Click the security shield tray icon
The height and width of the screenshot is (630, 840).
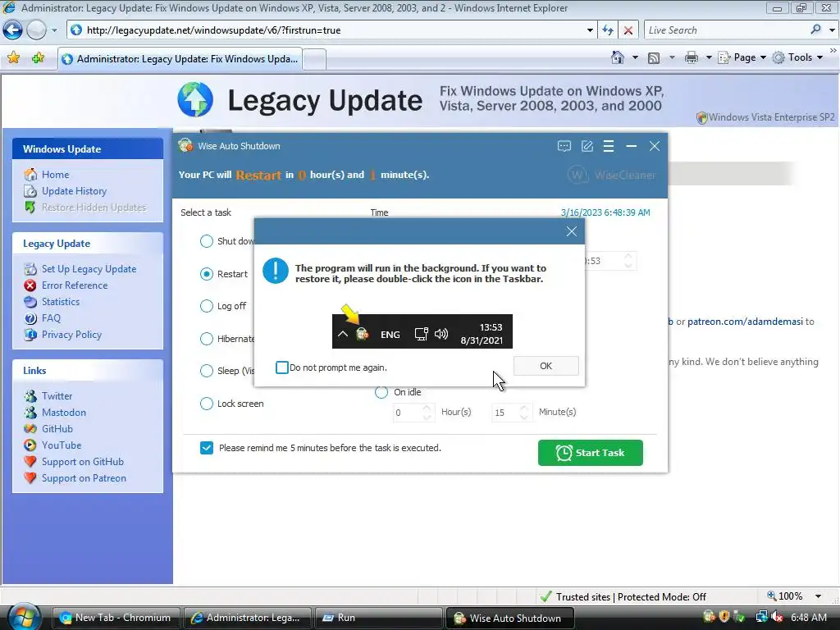(724, 618)
